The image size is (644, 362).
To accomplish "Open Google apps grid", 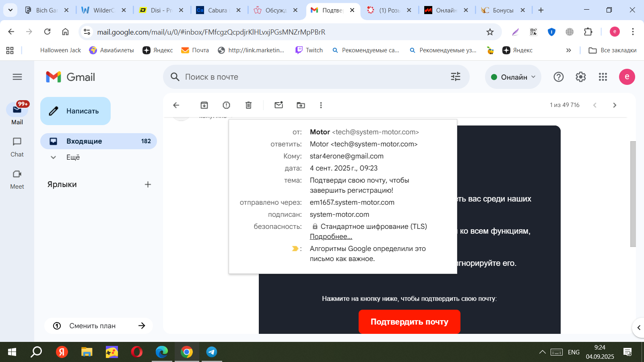I will 603,77.
